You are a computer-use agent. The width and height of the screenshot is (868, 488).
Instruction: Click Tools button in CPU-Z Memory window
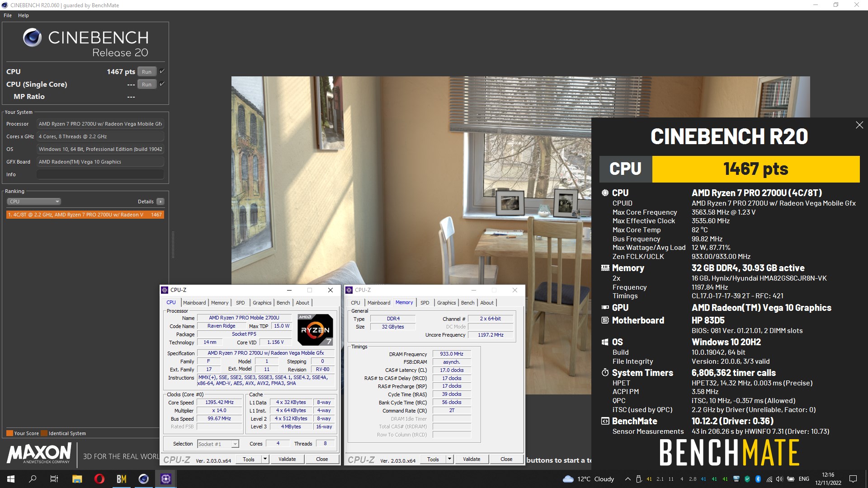433,459
